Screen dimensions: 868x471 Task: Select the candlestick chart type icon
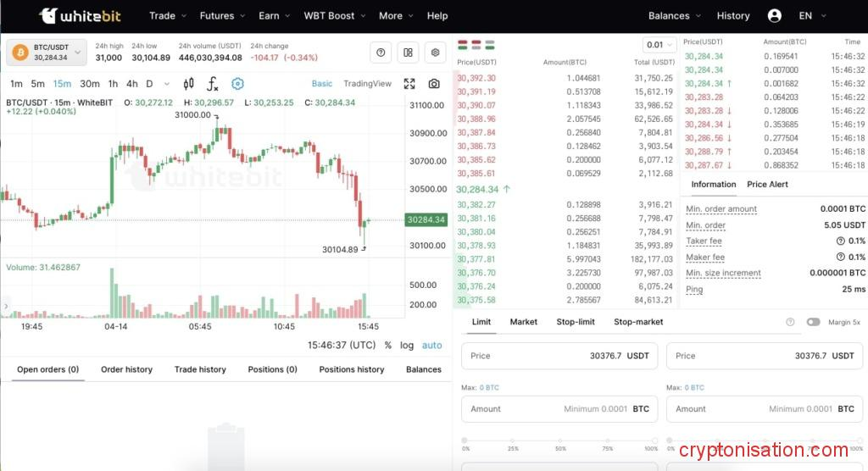click(188, 84)
